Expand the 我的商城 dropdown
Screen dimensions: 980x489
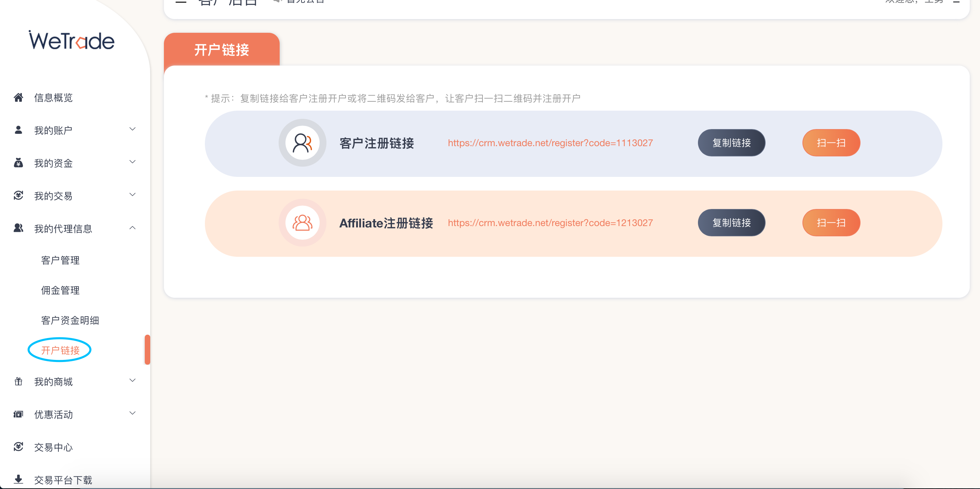[132, 380]
